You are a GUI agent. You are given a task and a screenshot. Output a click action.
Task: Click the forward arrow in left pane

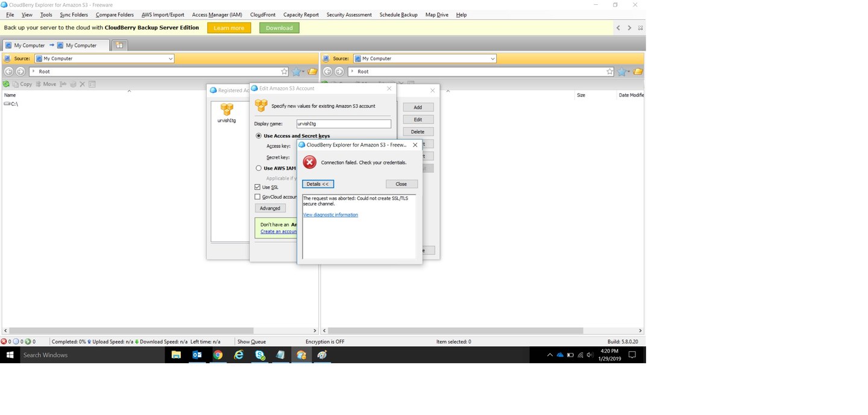pos(20,72)
